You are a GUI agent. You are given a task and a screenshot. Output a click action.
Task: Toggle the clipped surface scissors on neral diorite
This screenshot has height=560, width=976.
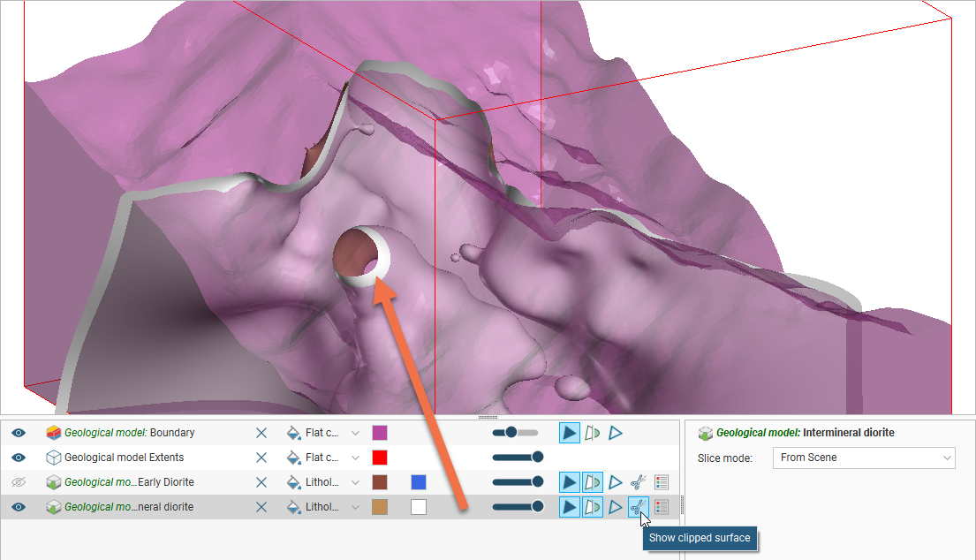click(637, 507)
